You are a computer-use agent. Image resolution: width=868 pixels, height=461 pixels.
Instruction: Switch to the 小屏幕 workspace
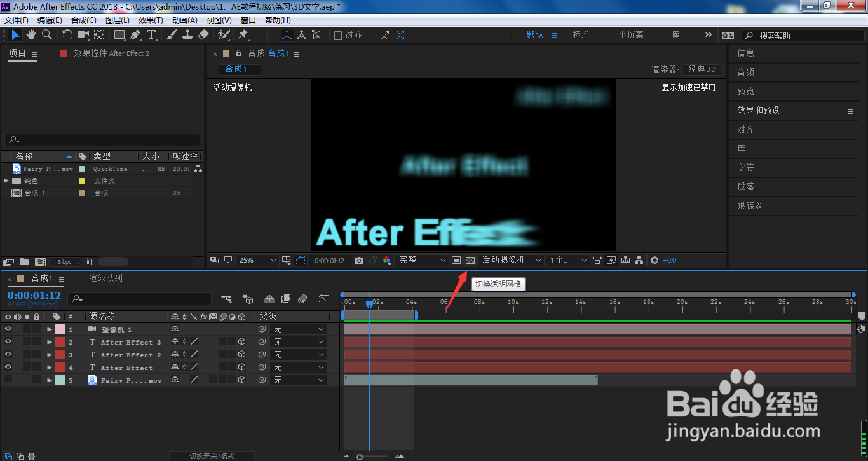(x=630, y=35)
